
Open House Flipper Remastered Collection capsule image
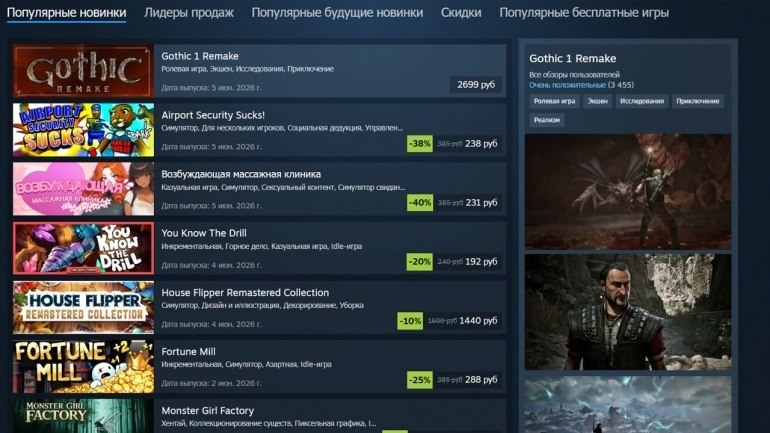coord(83,307)
